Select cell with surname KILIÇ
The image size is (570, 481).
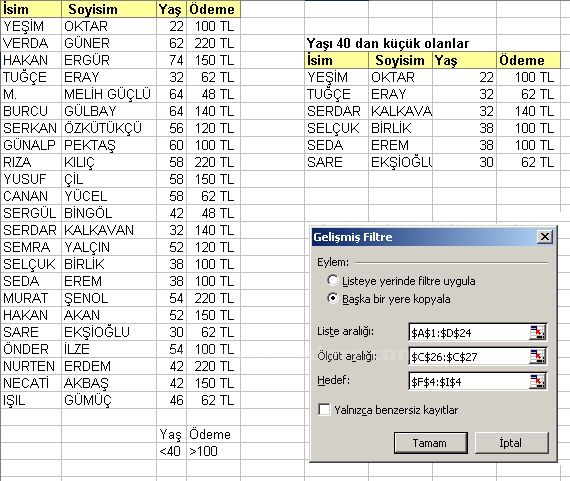109,162
